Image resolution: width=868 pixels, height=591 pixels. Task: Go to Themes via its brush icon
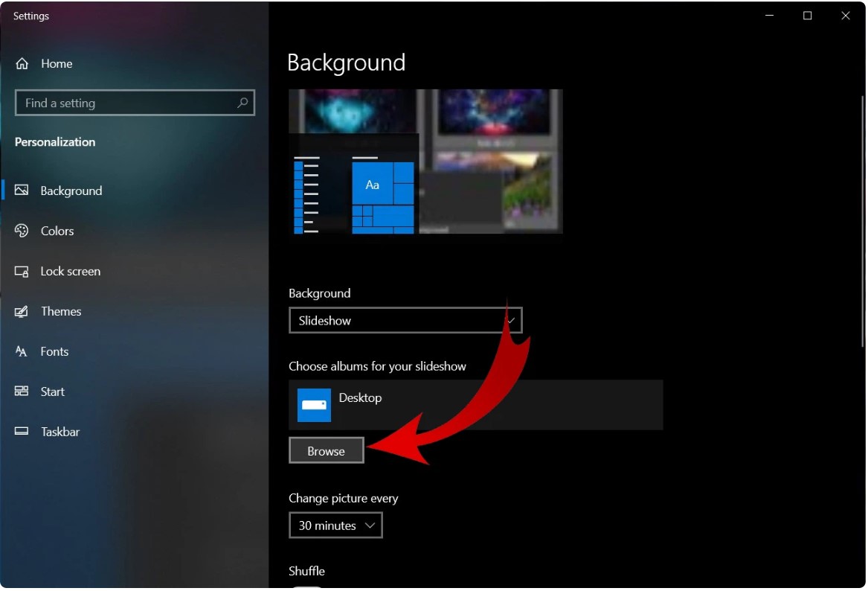click(x=22, y=311)
